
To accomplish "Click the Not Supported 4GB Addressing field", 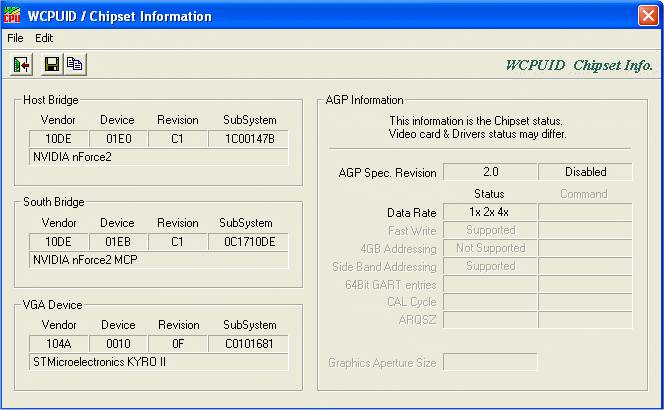I will 490,248.
